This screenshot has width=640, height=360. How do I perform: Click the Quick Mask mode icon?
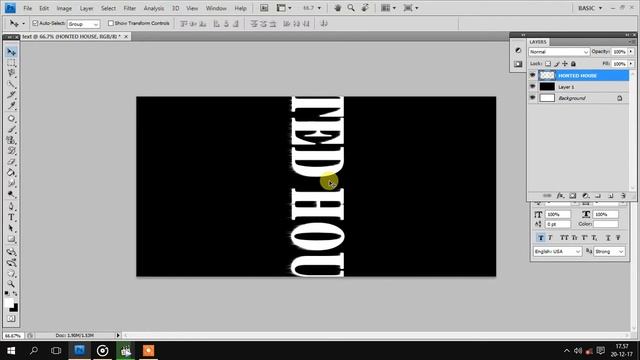11,319
